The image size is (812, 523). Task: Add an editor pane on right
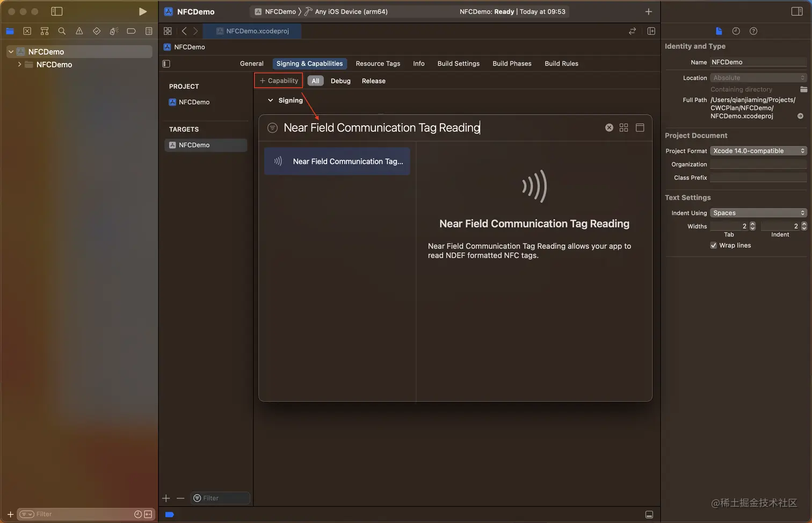click(x=651, y=31)
